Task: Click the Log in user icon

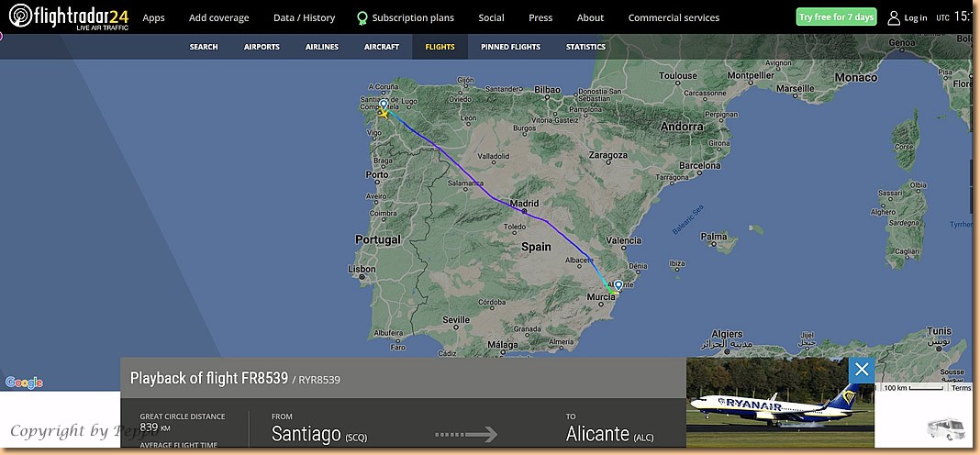Action: pos(894,17)
